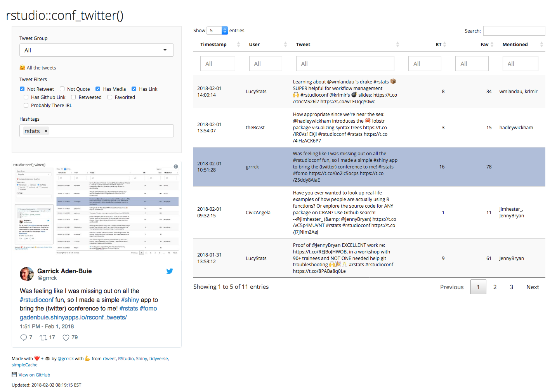Sort by Fav column sort arrows
Viewport: 557px width, 392px height.
(492, 45)
